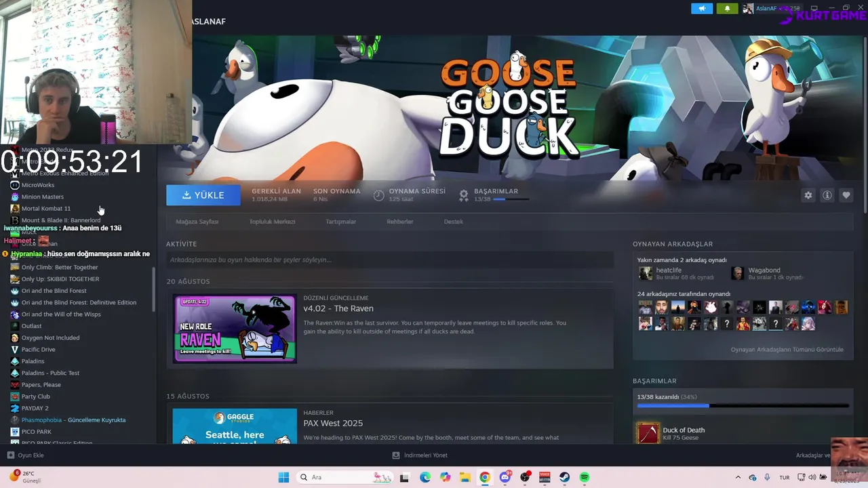Click the Pacific Drive game icon
This screenshot has width=868, height=488.
15,350
